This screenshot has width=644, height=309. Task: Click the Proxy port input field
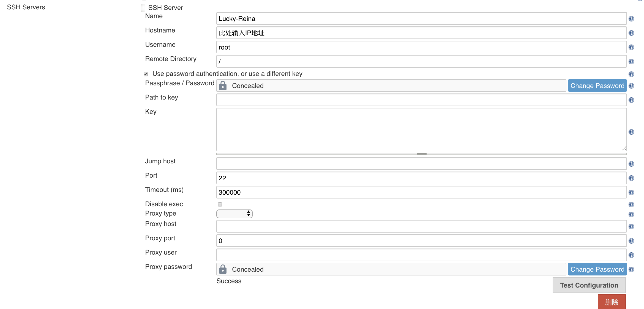pyautogui.click(x=421, y=241)
